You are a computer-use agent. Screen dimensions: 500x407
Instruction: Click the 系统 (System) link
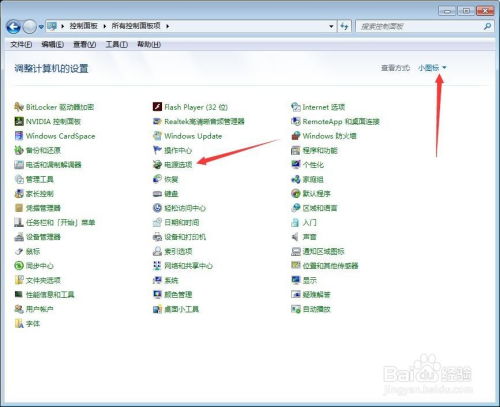click(x=171, y=280)
